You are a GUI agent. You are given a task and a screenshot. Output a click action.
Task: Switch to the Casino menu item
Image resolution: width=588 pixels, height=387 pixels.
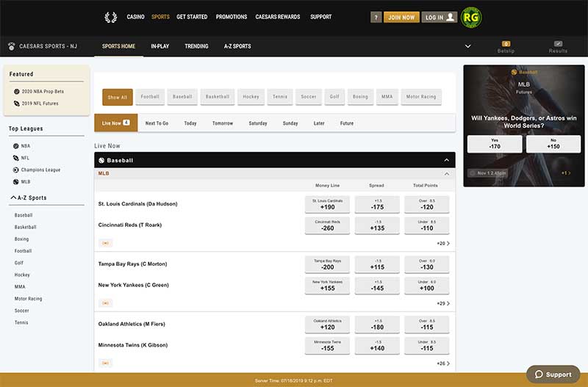135,17
